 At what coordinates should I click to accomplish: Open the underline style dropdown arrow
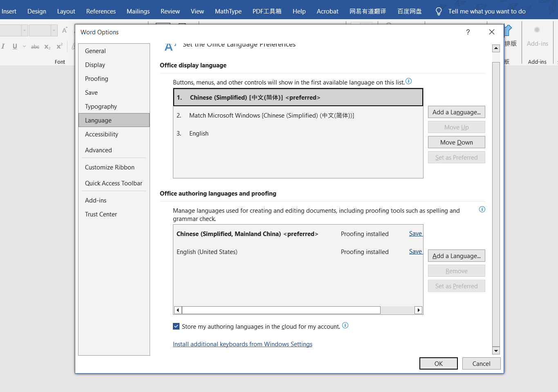tap(24, 47)
